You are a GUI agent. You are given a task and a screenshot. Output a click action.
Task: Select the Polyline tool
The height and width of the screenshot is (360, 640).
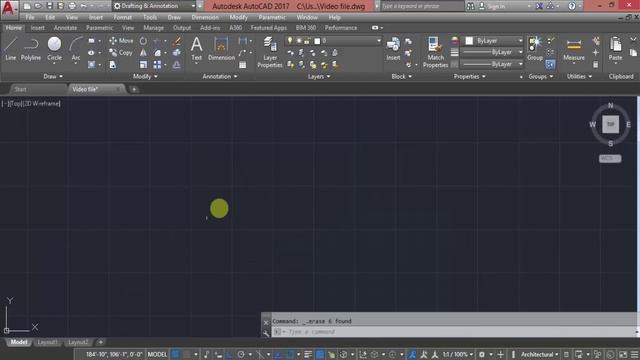(31, 49)
